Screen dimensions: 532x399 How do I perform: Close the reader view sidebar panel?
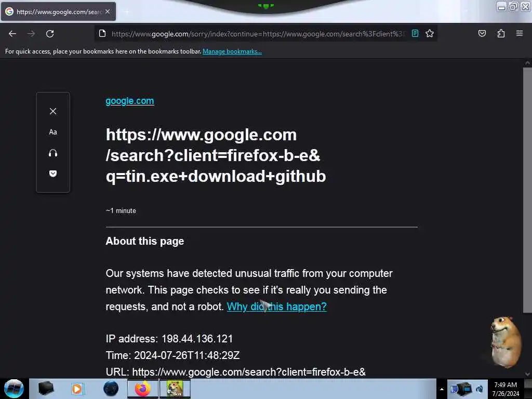tap(53, 111)
